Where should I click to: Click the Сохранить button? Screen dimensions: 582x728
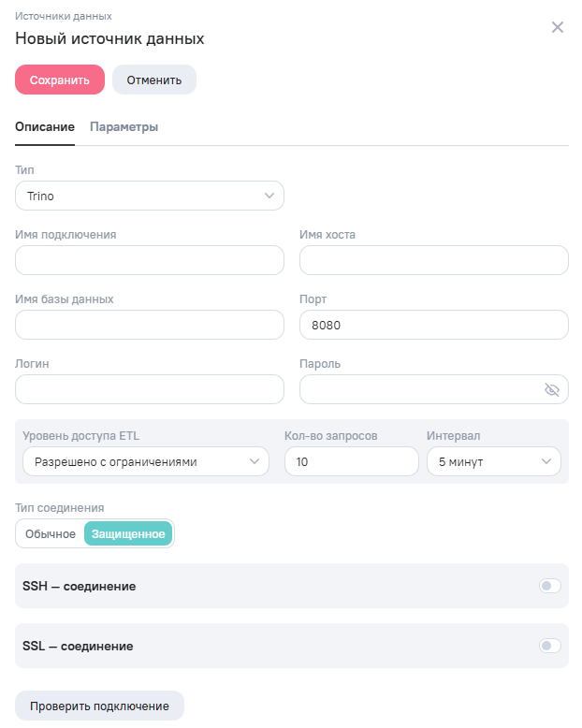(x=60, y=80)
